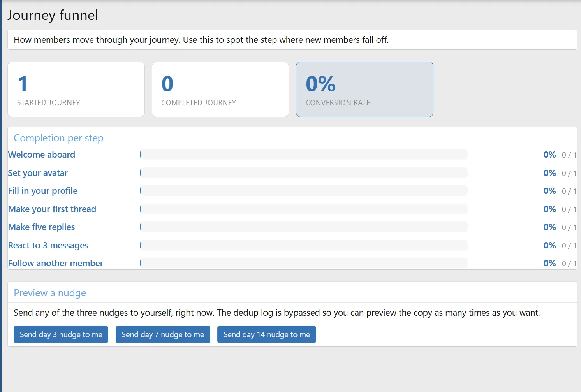The image size is (581, 392).
Task: Open the Make five replies step
Action: coord(42,227)
